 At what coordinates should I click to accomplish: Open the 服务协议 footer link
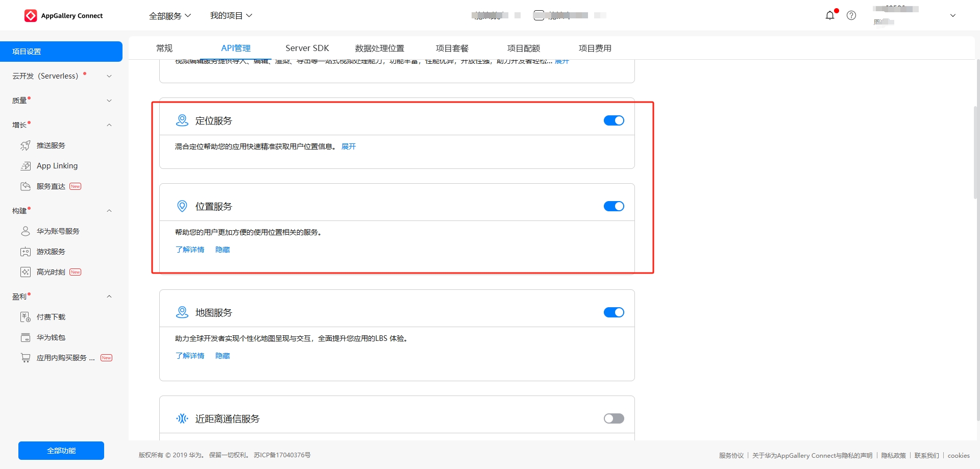[731, 455]
